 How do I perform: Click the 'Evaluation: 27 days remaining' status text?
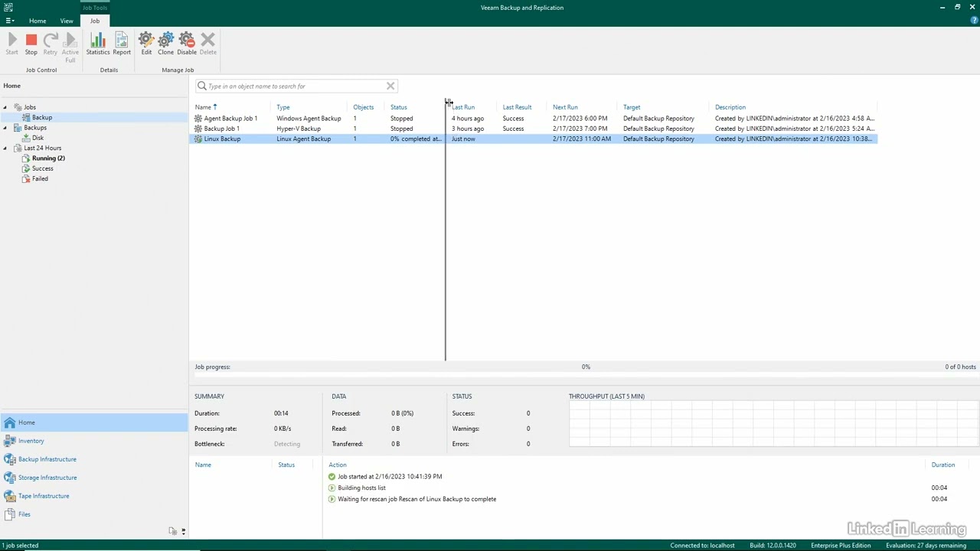coord(926,546)
